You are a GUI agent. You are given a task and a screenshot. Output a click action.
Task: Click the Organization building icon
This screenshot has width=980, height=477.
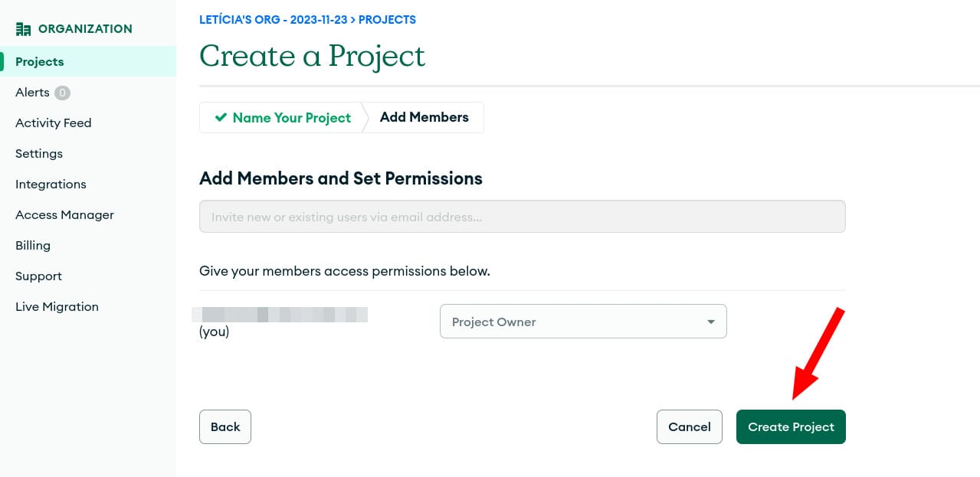coord(24,29)
